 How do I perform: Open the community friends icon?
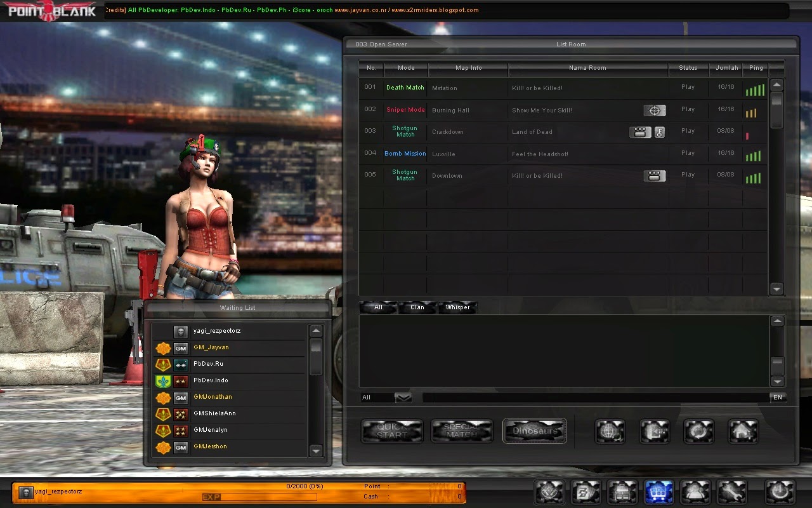coord(695,491)
